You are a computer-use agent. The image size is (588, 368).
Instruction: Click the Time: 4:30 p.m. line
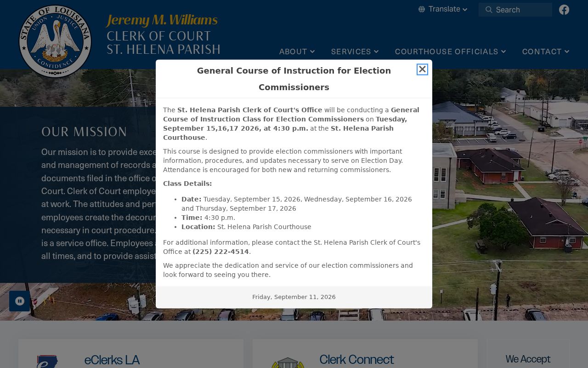coord(208,218)
